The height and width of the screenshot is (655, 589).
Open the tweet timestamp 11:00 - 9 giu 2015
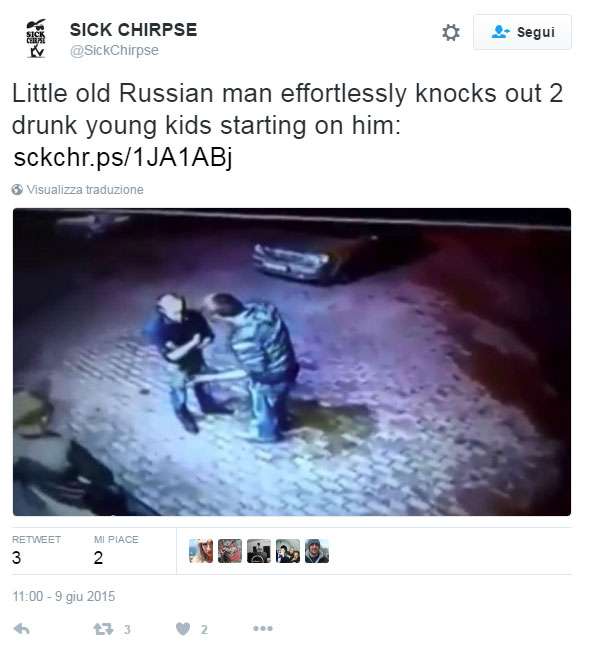pos(63,596)
